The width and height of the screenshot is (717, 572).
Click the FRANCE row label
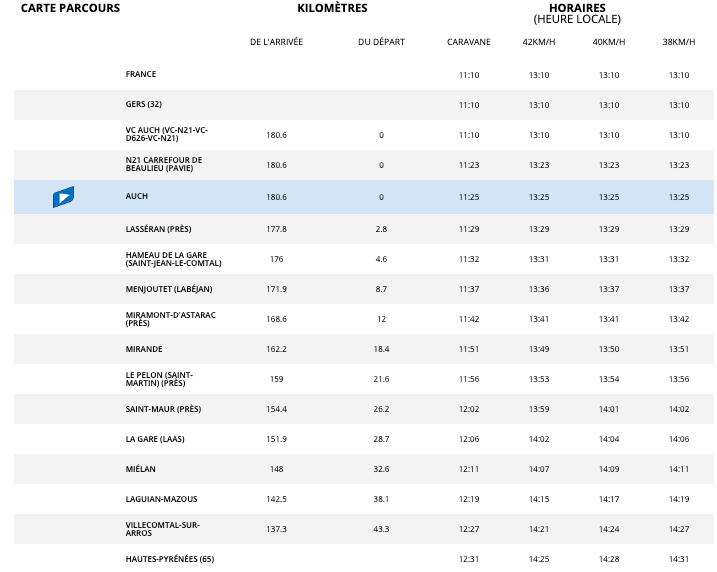tap(141, 75)
